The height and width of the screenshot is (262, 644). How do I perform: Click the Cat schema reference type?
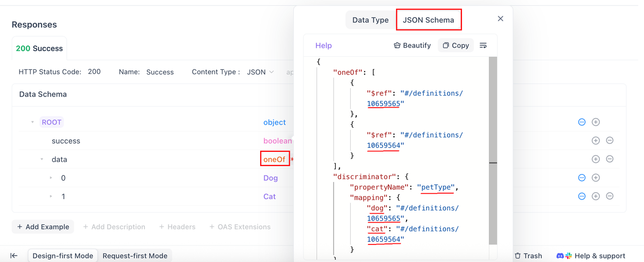coord(270,197)
